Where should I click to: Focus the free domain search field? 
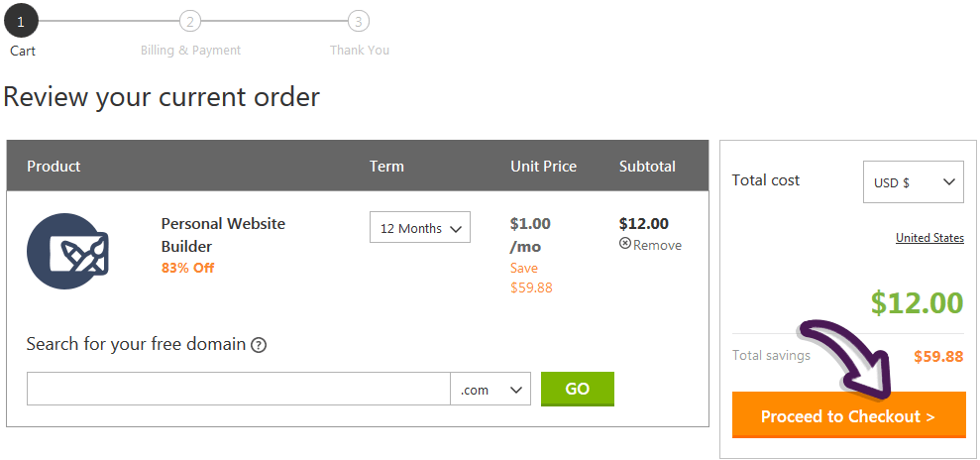point(238,389)
